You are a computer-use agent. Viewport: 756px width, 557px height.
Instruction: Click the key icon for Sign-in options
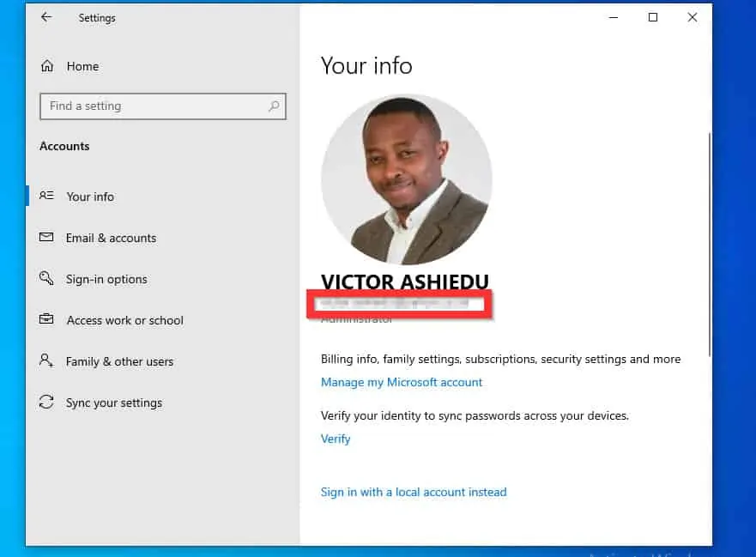tap(47, 279)
